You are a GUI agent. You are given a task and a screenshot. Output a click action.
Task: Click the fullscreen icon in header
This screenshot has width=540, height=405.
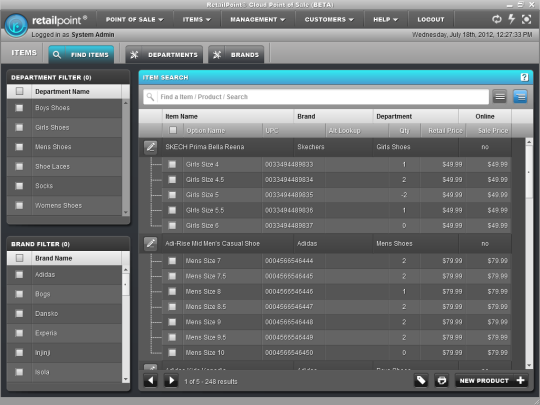(526, 19)
